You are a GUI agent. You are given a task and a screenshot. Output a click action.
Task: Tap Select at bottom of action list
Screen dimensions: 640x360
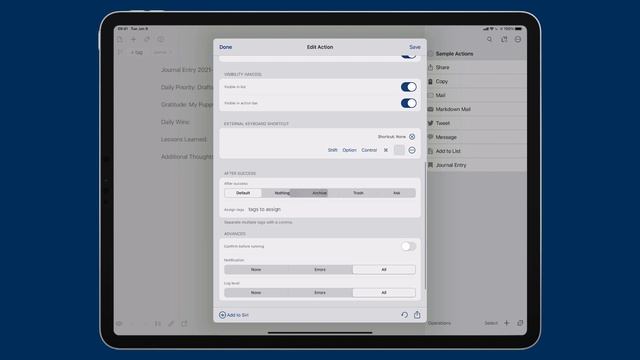tap(491, 323)
